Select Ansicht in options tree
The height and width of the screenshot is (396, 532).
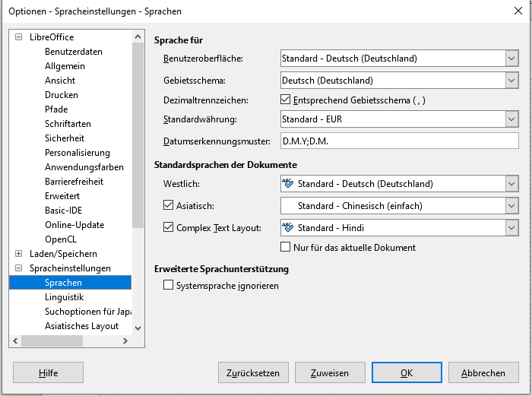point(60,81)
